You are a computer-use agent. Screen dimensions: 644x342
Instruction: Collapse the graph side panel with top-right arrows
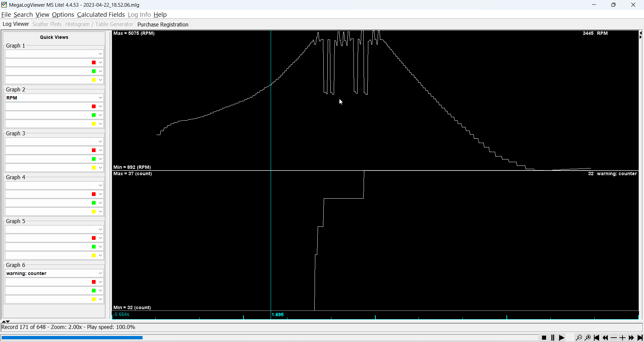tap(640, 35)
